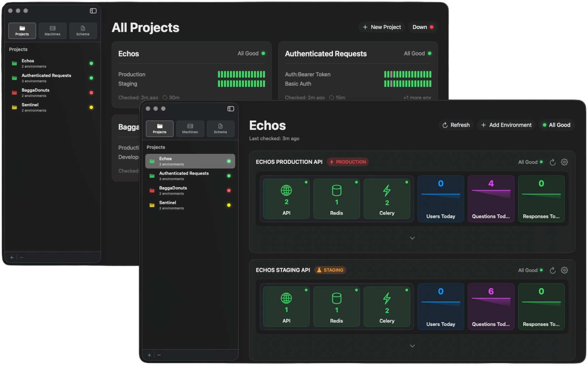This screenshot has height=366, width=588.
Task: Click the Celery lightning icon under Production
Action: pyautogui.click(x=387, y=191)
